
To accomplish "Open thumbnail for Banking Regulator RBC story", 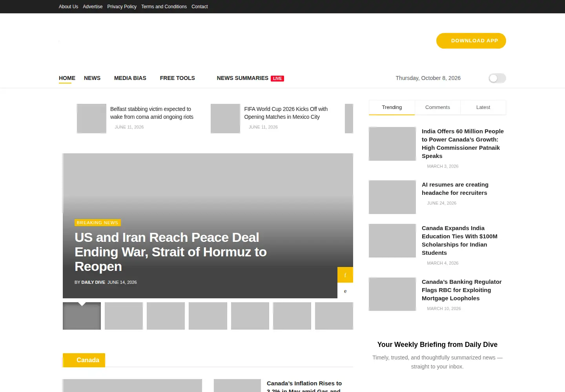I will pyautogui.click(x=392, y=294).
